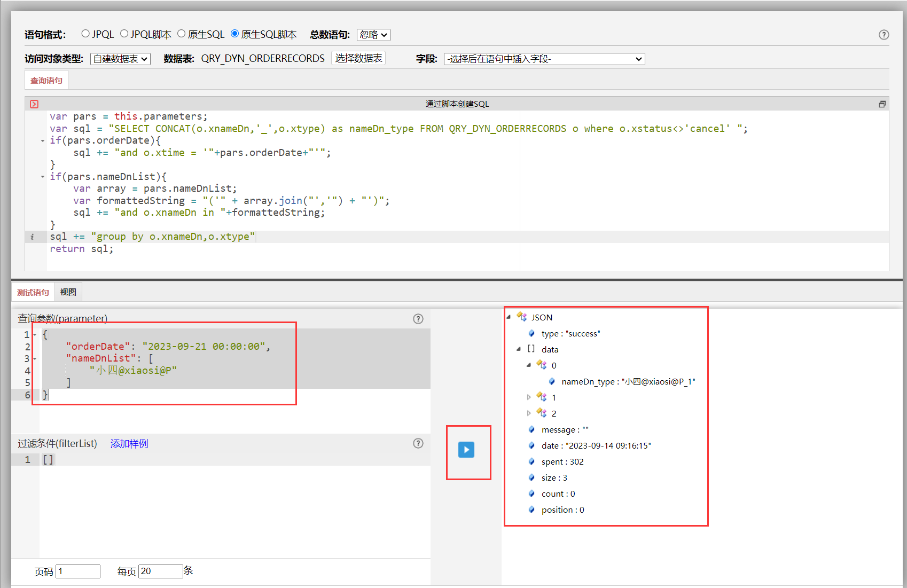Screen dimensions: 907x588
Task: Open the 总数语句 dropdown
Action: [x=373, y=35]
